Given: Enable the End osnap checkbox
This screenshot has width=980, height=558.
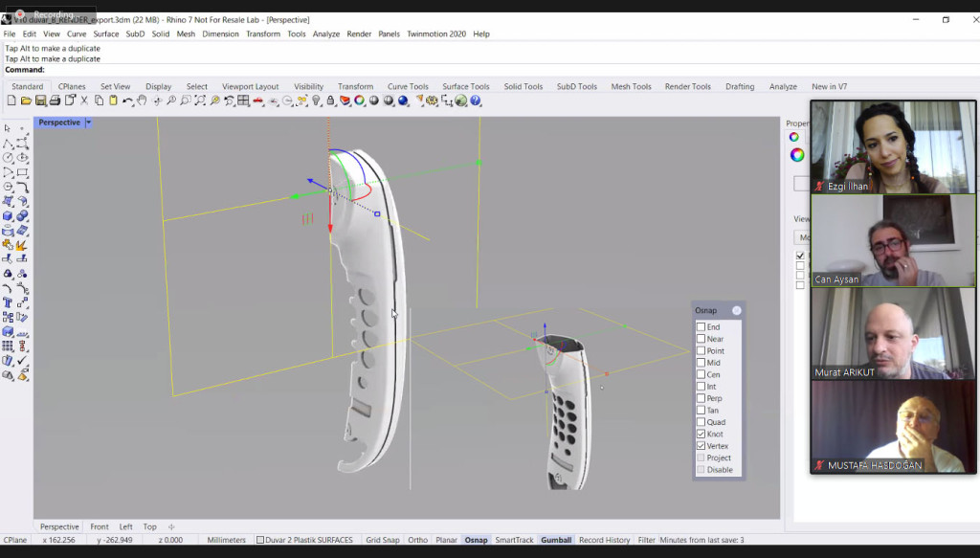Looking at the screenshot, I should click(x=701, y=327).
